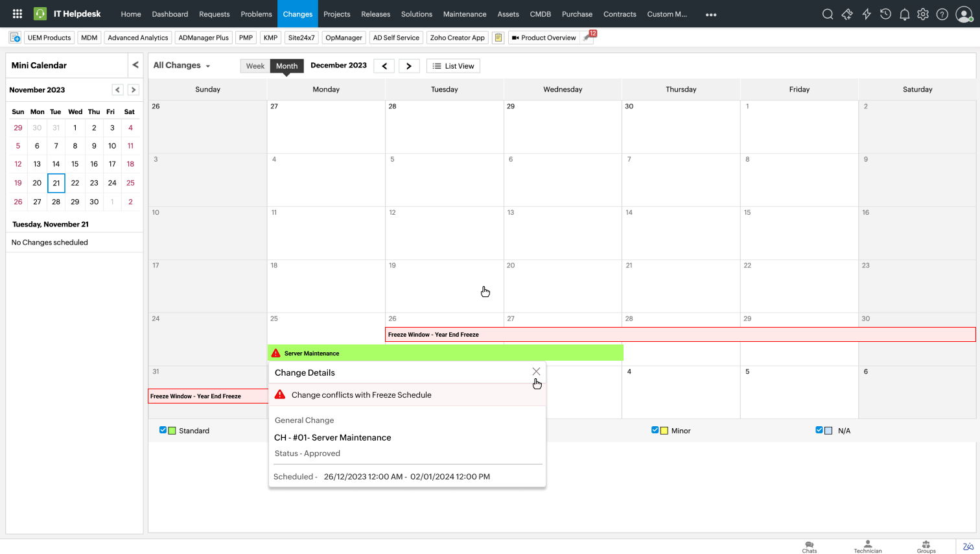Open the more modules ellipsis menu
980x554 pixels.
(711, 14)
